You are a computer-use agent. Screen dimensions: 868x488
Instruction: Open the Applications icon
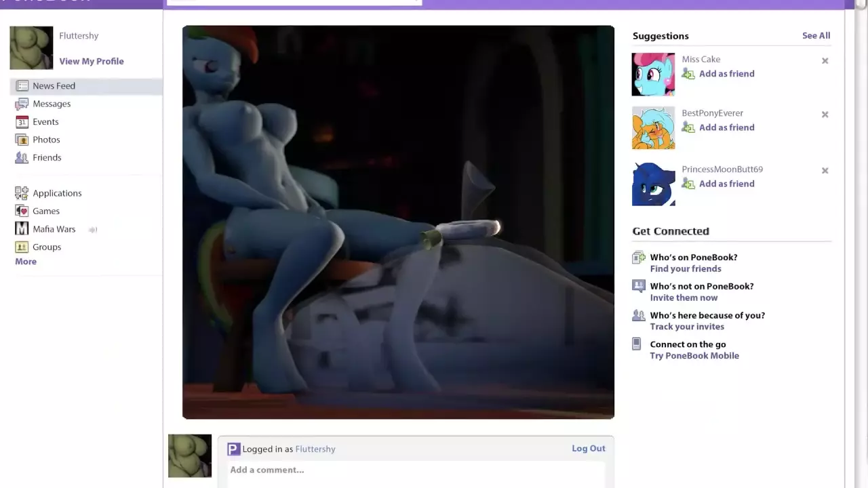(x=22, y=193)
